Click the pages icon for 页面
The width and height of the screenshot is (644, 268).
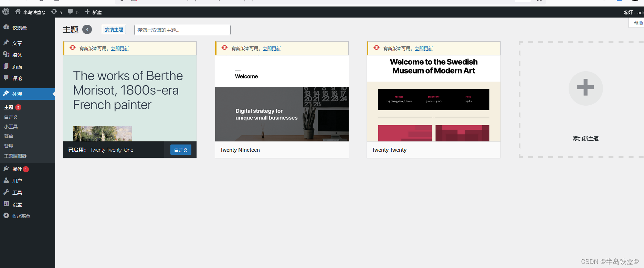click(x=6, y=66)
